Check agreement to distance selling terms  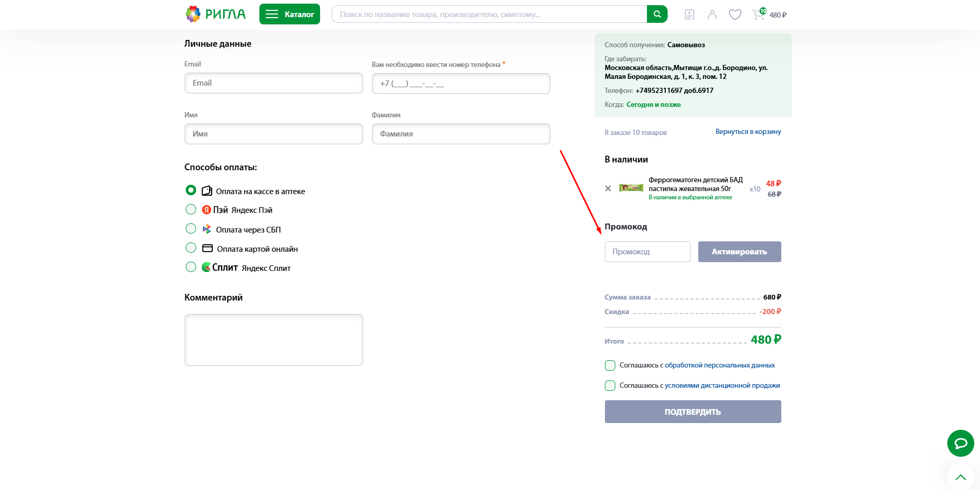(610, 386)
